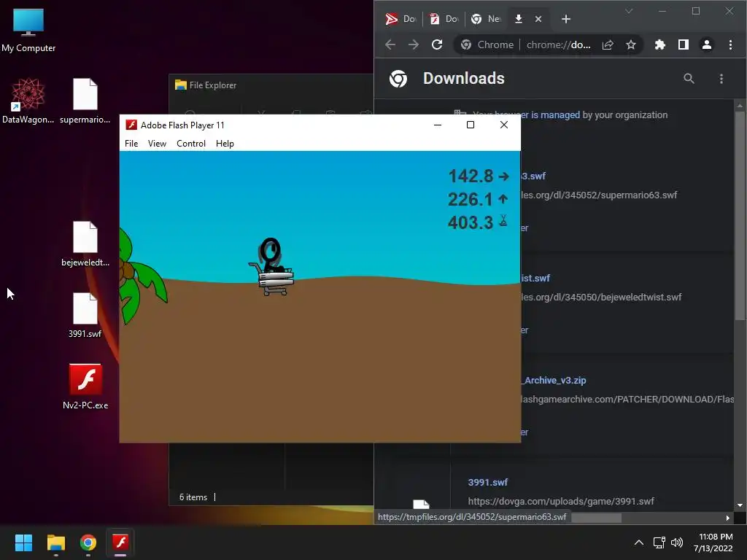Image resolution: width=747 pixels, height=560 pixels.
Task: Share this page icon in address bar
Action: pyautogui.click(x=608, y=44)
